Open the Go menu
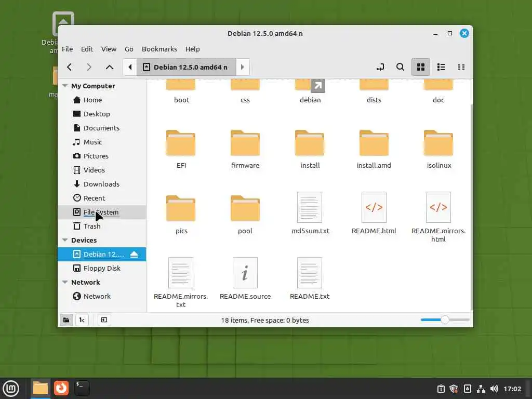 [129, 49]
